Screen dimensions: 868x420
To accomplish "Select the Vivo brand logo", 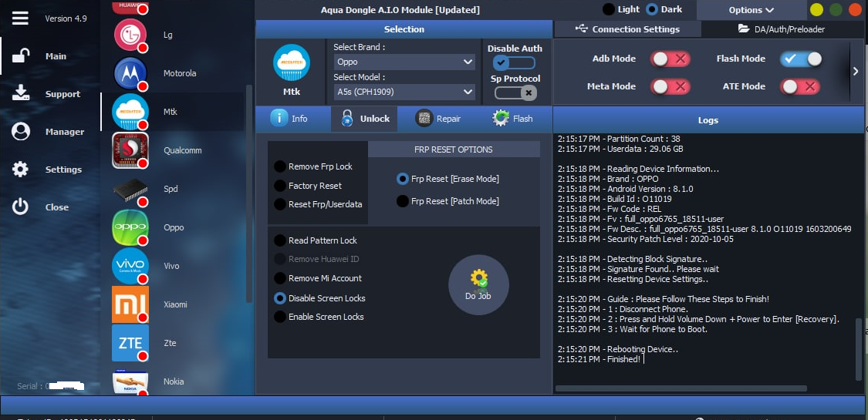I will pyautogui.click(x=130, y=266).
